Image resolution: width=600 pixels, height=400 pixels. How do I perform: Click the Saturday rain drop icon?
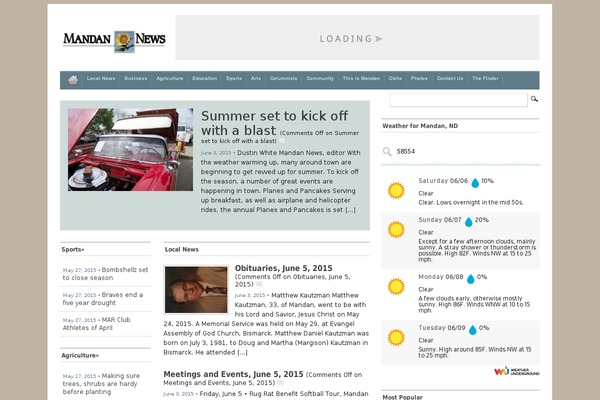click(x=475, y=183)
